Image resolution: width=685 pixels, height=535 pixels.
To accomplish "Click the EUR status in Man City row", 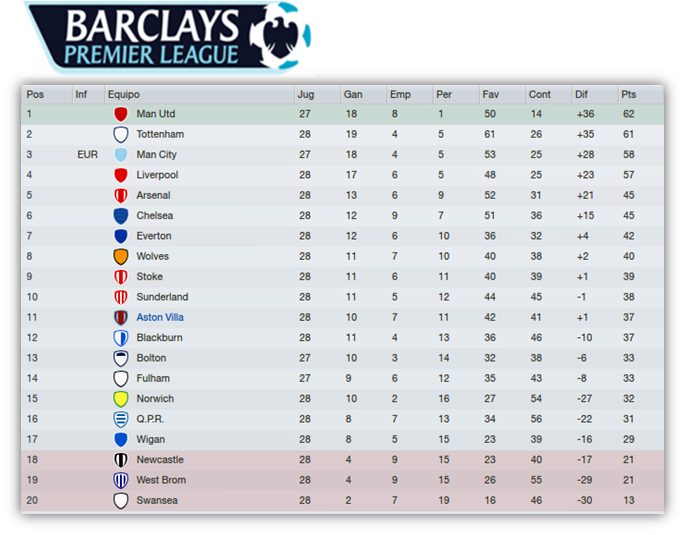I will click(87, 155).
